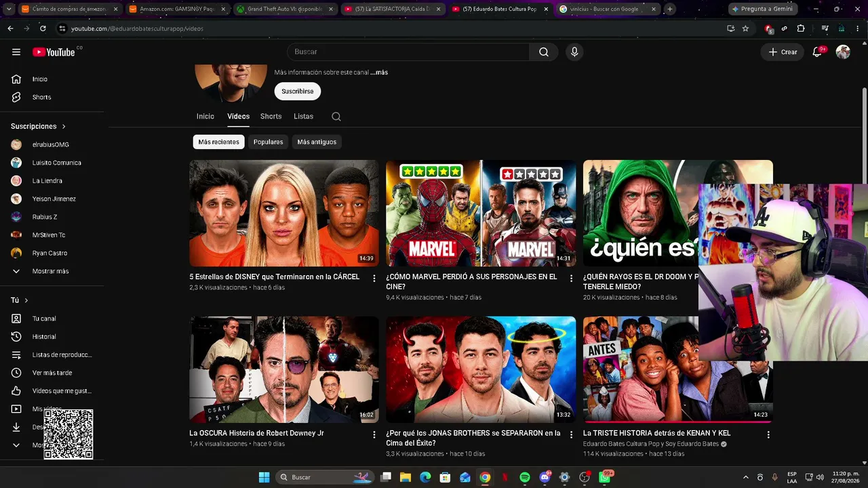Open the elrubiusOMG subscription channel
Image resolution: width=868 pixels, height=488 pixels.
51,144
